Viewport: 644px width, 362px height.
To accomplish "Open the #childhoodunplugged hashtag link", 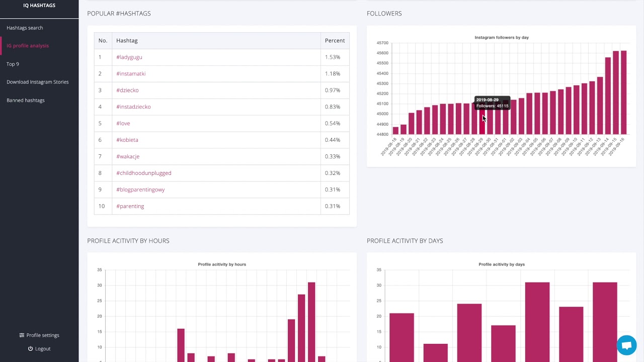I will [144, 173].
